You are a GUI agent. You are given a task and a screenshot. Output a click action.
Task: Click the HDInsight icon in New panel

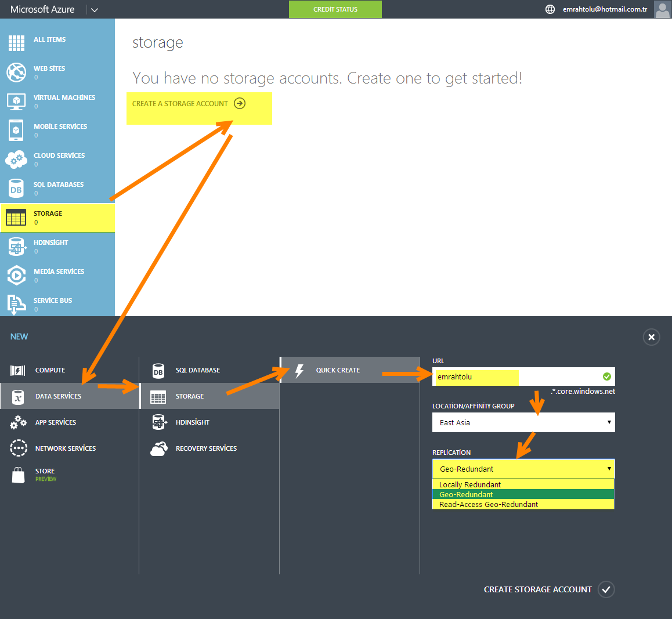(x=159, y=422)
